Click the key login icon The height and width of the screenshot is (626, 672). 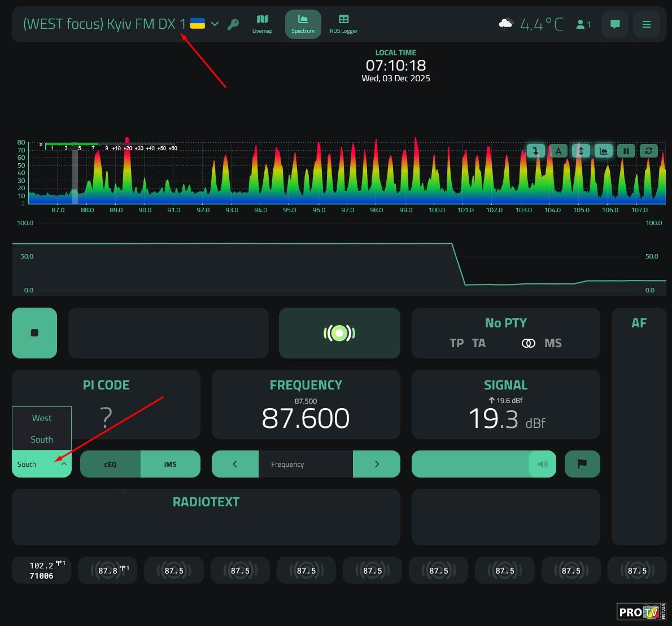(x=233, y=24)
